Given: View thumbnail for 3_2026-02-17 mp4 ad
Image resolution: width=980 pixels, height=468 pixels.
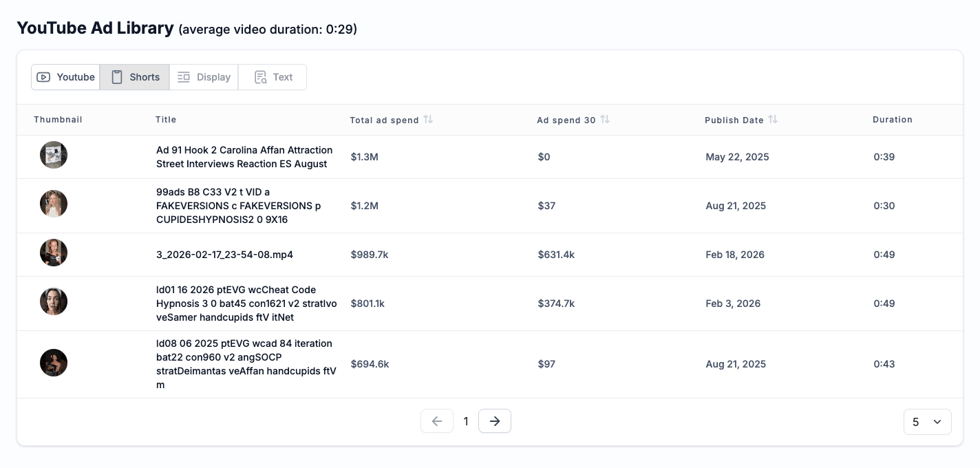Looking at the screenshot, I should pos(54,253).
